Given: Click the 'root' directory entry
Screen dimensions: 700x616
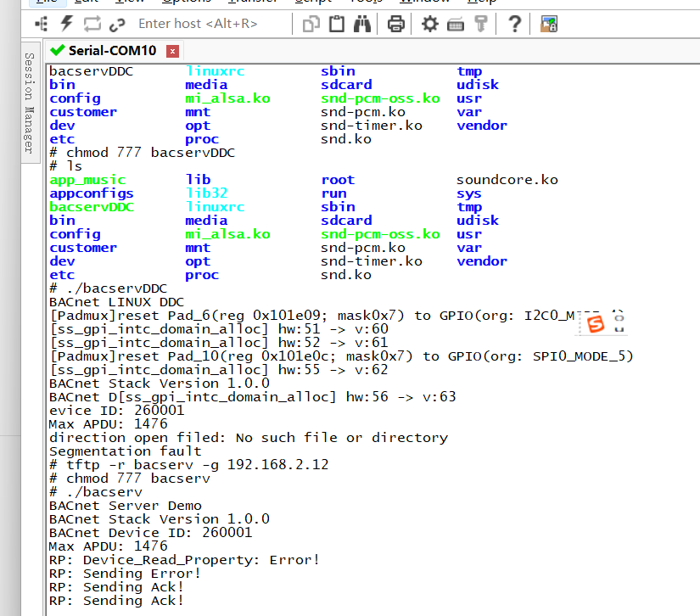Looking at the screenshot, I should (x=338, y=180).
